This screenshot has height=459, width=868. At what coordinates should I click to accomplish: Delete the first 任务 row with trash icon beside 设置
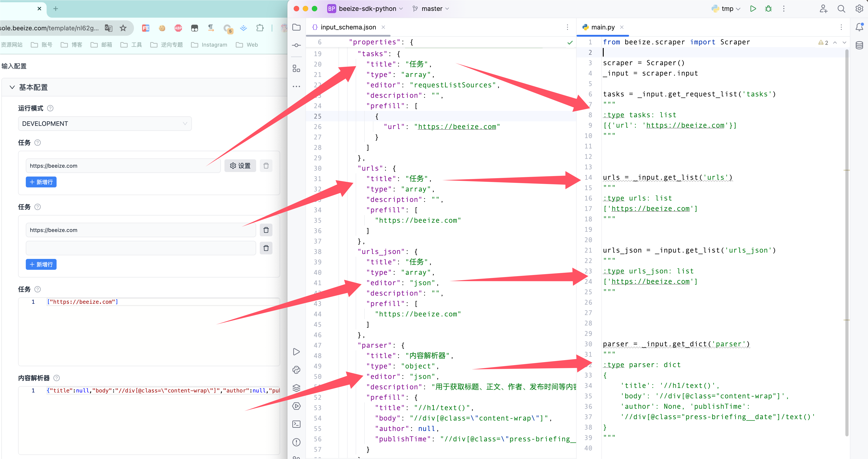[266, 166]
